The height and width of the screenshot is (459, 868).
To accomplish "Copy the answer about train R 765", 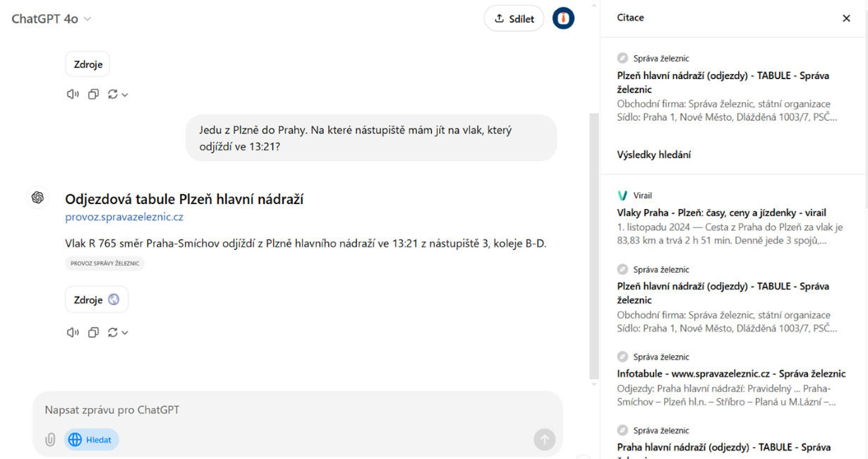I will point(93,332).
